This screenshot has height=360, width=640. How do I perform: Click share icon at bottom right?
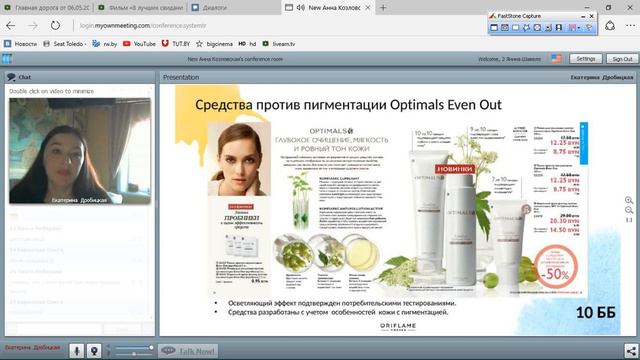click(x=631, y=351)
